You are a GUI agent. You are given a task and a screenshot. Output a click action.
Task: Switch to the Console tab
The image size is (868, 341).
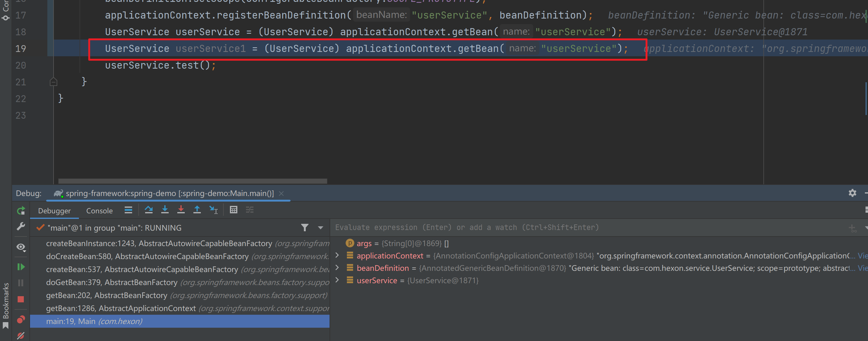[x=99, y=211]
